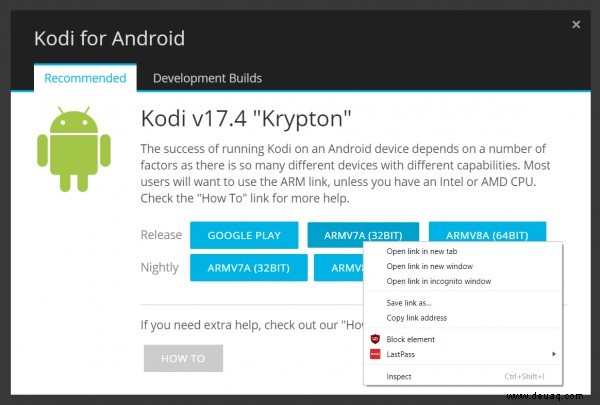600x405 pixels.
Task: Select the Block element menu entry
Action: pos(463,339)
